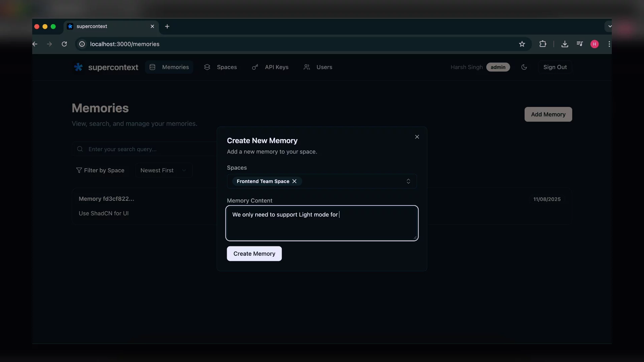
Task: Open a new browser tab
Action: pyautogui.click(x=167, y=26)
